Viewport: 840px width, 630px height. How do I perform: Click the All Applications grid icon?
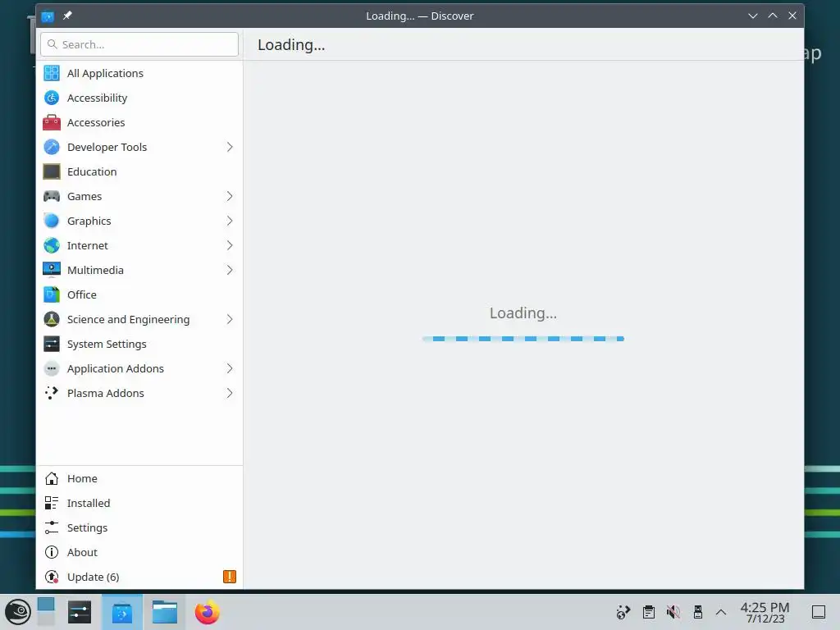(x=52, y=73)
